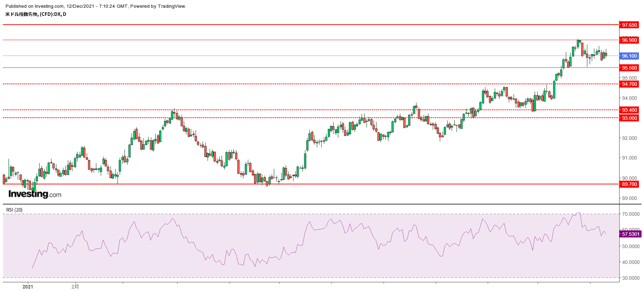Click the 94.700 dashed-line price label
This screenshot has height=292, width=644.
pos(629,84)
